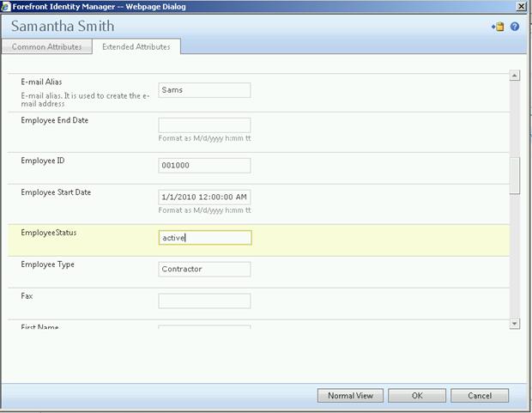Switch to the Common Attributes tab
The width and height of the screenshot is (532, 413).
click(x=47, y=46)
